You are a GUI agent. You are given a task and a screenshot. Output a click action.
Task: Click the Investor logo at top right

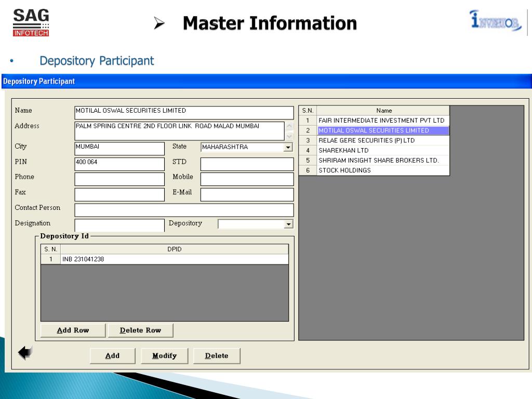[x=496, y=20]
